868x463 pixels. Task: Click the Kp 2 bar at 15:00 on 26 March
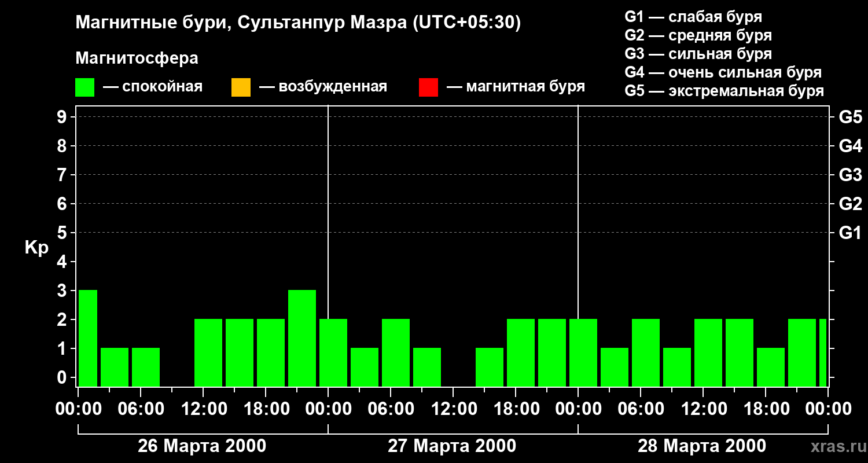click(x=240, y=352)
